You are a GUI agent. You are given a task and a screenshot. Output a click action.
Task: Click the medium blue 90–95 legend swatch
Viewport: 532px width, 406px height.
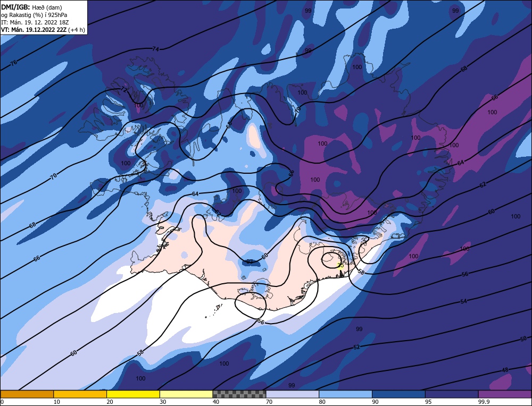click(398, 394)
